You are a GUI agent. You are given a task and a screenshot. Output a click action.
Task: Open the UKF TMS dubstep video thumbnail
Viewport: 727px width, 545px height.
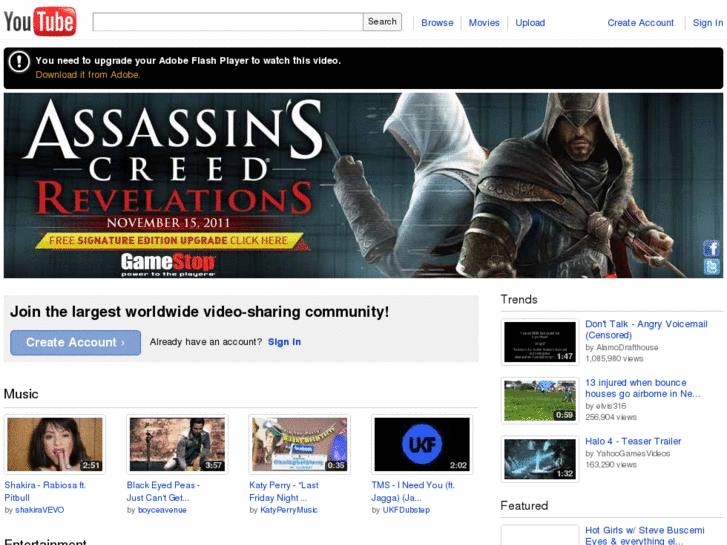click(x=421, y=444)
